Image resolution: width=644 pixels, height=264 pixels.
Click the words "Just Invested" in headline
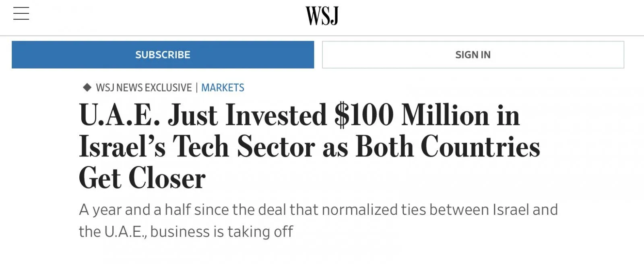coord(247,115)
